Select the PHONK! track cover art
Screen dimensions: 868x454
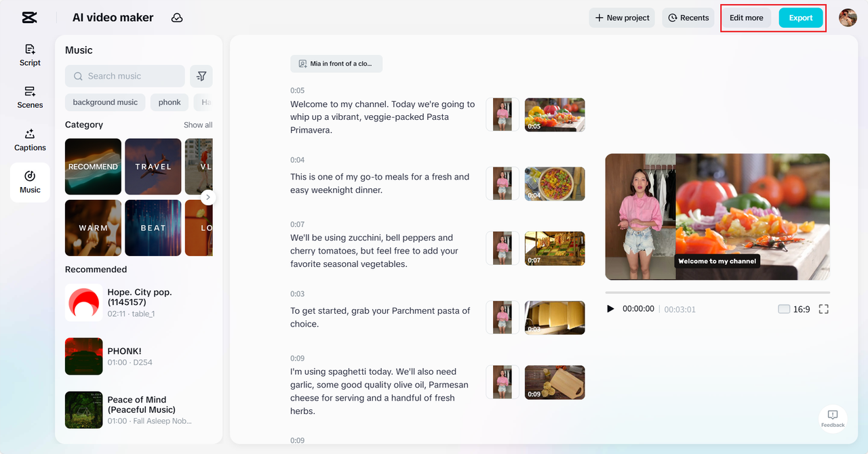83,356
